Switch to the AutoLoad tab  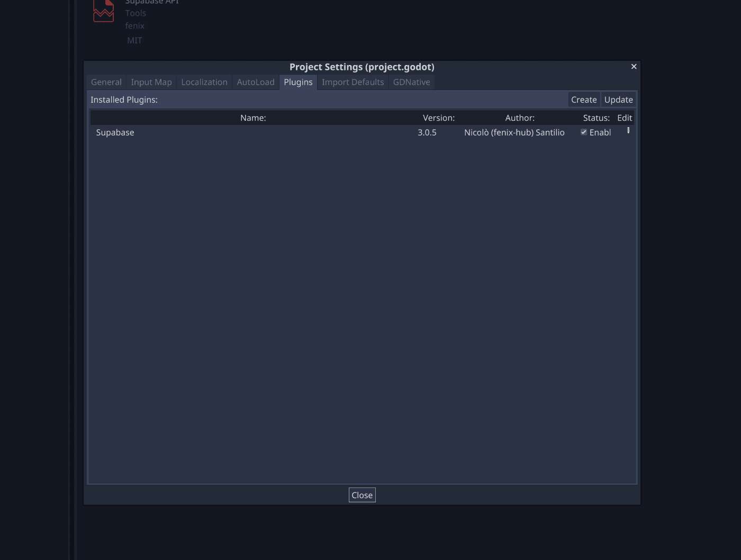click(x=256, y=82)
